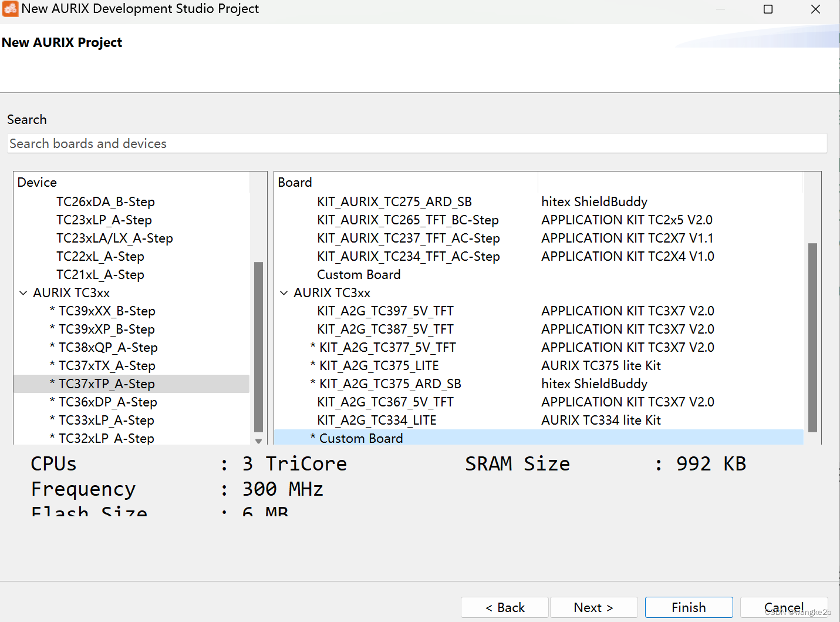Minimize the New AURIX Project dialog
This screenshot has height=622, width=840.
[720, 9]
